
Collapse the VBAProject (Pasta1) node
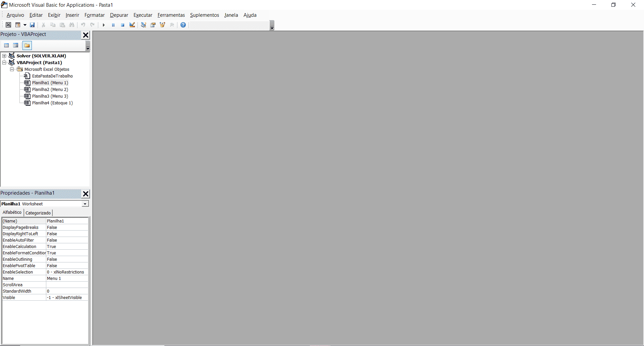click(4, 62)
